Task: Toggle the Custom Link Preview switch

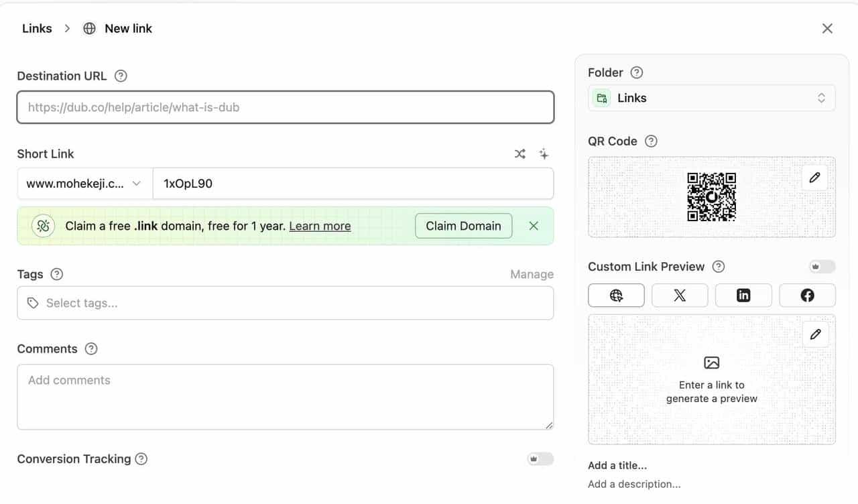Action: tap(822, 267)
